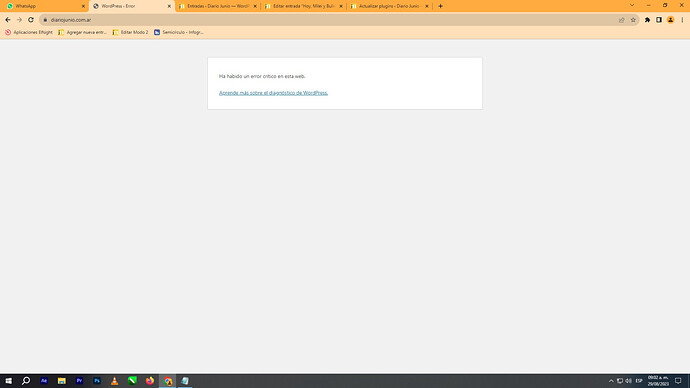Go back to the previous page

point(8,20)
